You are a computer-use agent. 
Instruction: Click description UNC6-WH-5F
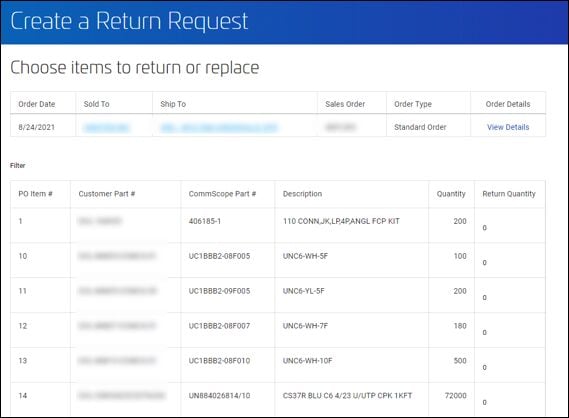305,256
